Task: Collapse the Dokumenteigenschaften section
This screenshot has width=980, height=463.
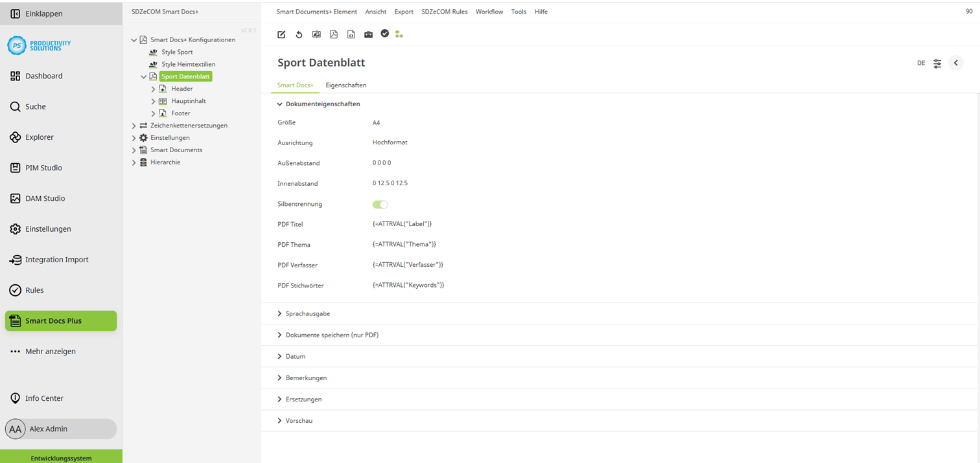Action: pyautogui.click(x=279, y=104)
